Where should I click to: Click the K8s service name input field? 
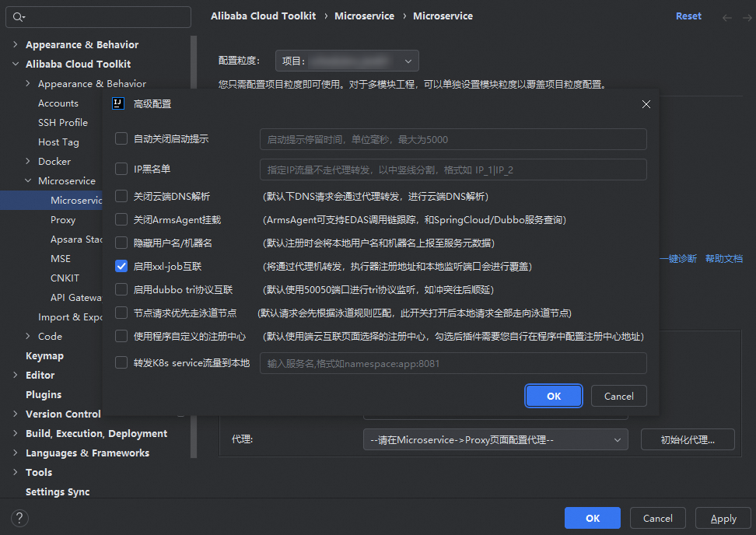pos(453,363)
